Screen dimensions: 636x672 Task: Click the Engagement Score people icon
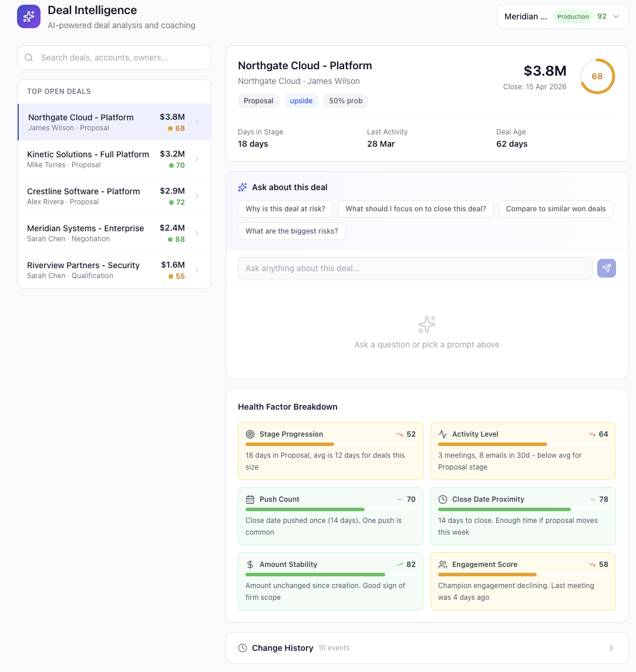[x=443, y=565]
